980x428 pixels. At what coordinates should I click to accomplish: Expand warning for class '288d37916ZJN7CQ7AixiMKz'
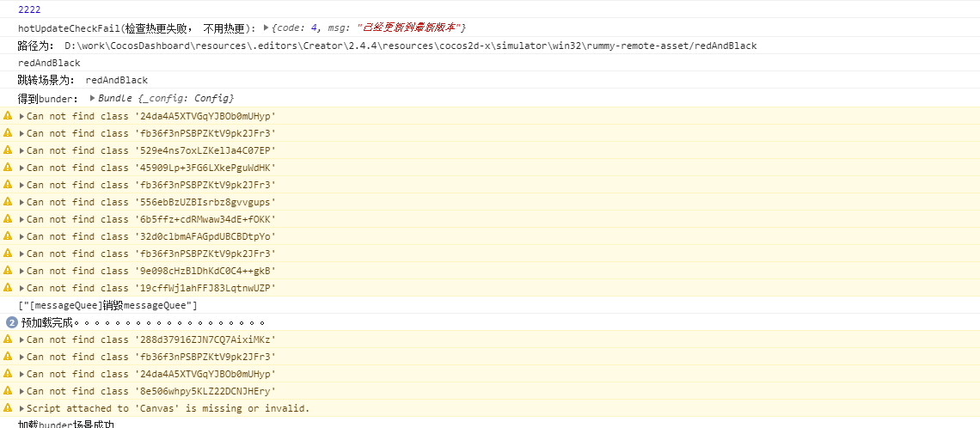(x=22, y=339)
